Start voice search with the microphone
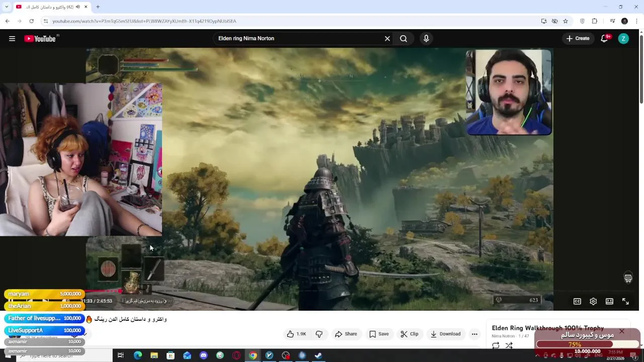 426,38
